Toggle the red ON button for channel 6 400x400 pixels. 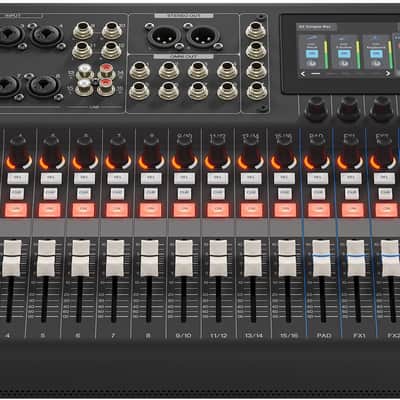(x=83, y=210)
